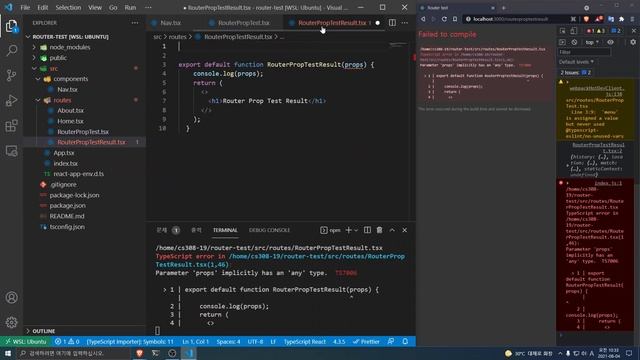This screenshot has height=360, width=640.
Task: Open Brave browser from the taskbar
Action: (139, 353)
